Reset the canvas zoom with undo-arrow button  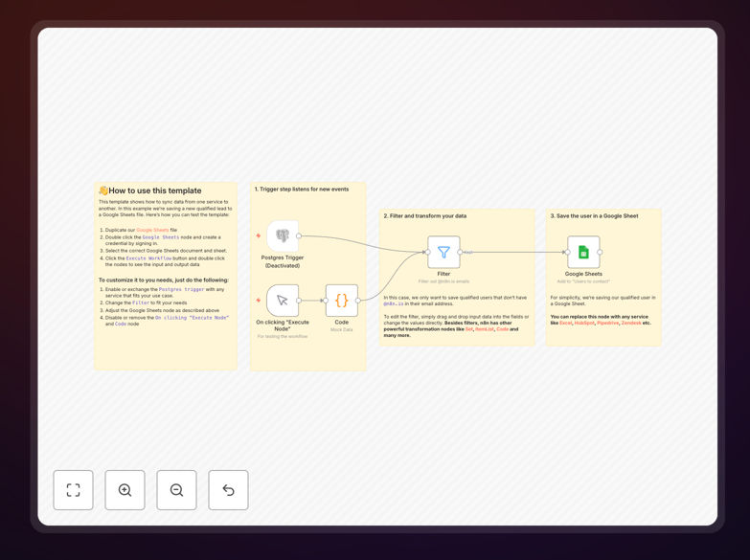click(228, 490)
